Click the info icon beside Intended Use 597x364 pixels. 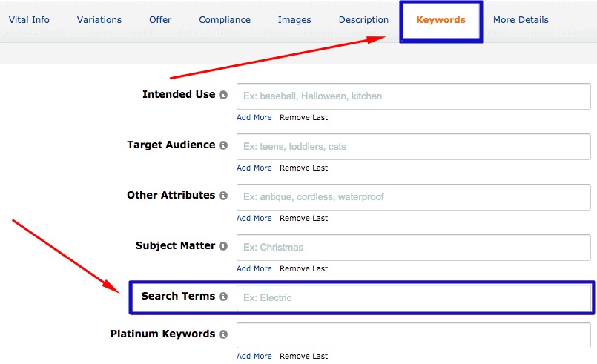[x=223, y=95]
